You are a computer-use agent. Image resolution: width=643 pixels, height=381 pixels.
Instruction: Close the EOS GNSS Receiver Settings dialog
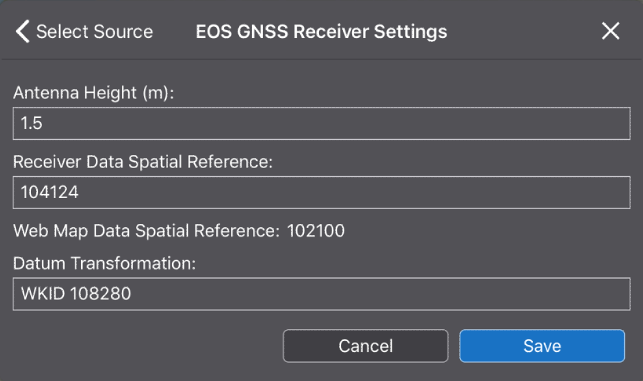tap(610, 31)
